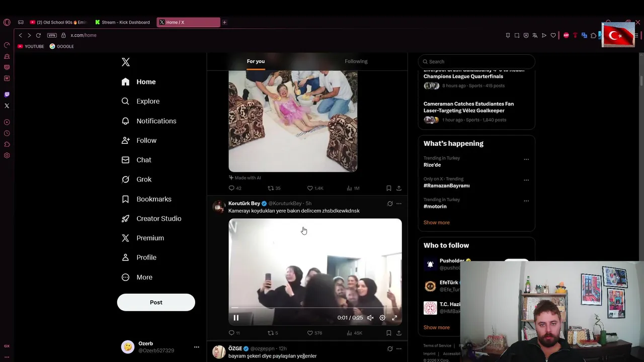Switch to Old School 90s YouTube tab
Screen dimensions: 644x362
click(x=58, y=22)
